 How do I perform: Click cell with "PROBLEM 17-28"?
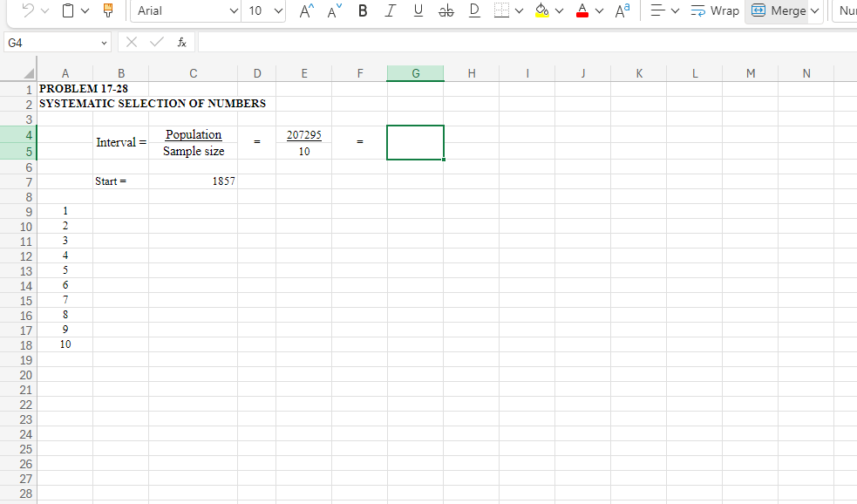(x=83, y=89)
